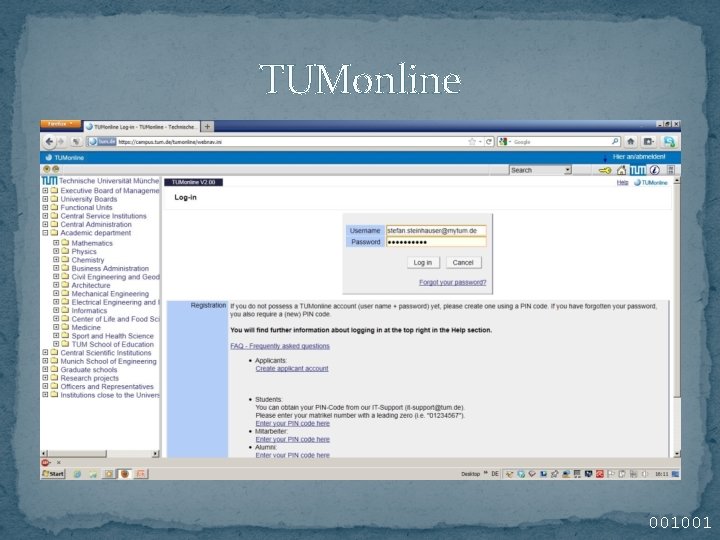Select Graduate schools entry
Viewport: 720px width, 540px height.
[89, 370]
